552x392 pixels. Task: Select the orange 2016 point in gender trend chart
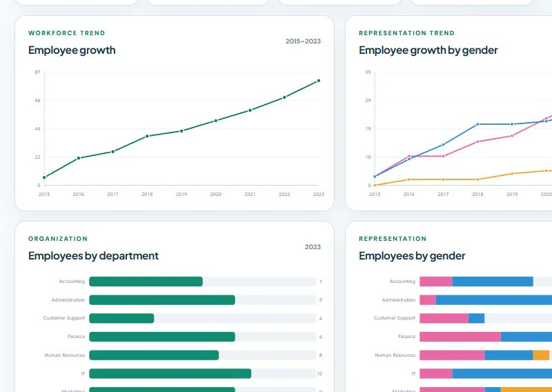click(409, 179)
